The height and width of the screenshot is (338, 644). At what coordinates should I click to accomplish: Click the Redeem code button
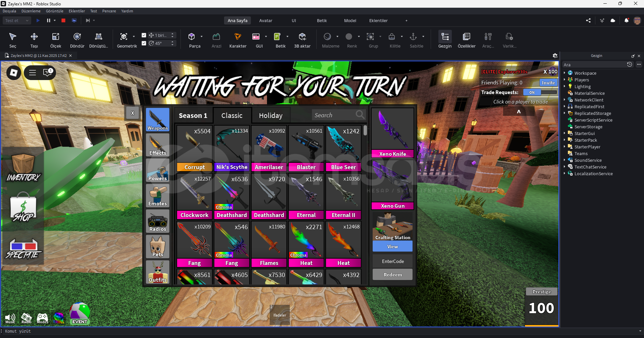(392, 275)
